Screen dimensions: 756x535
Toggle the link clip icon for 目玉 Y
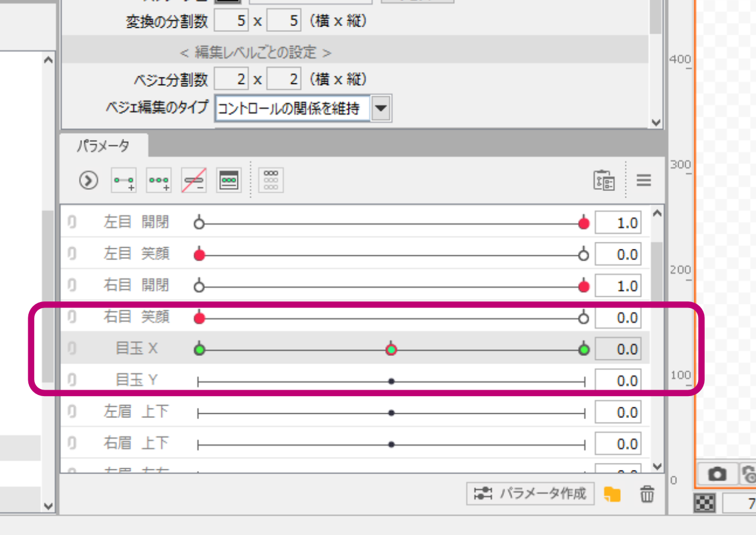(x=71, y=381)
